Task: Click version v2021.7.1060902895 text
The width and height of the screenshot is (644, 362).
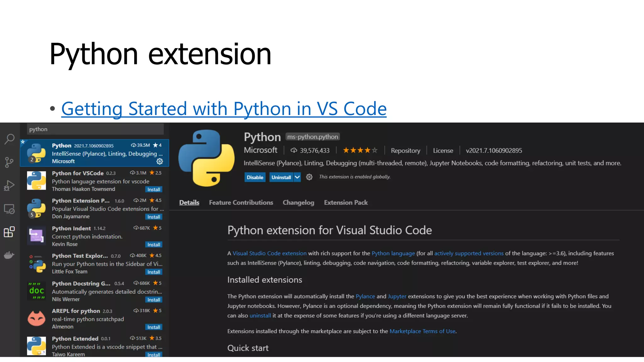Action: tap(494, 151)
